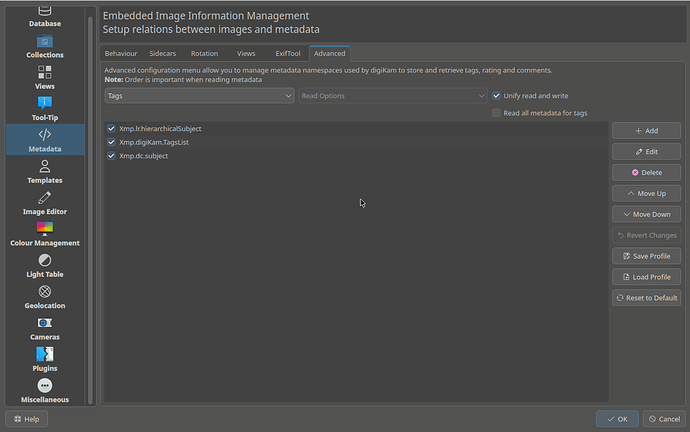Open the Light Table settings icon
690x432 pixels.
click(44, 260)
